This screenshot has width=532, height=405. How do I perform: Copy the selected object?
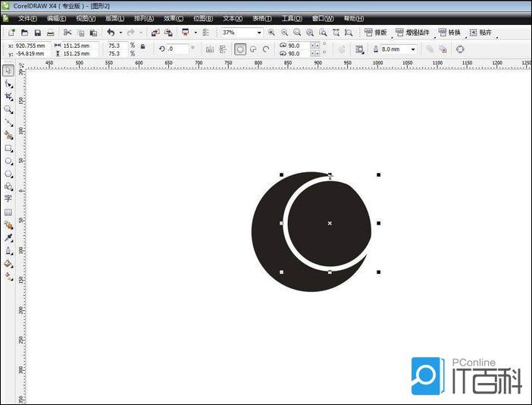[x=81, y=33]
